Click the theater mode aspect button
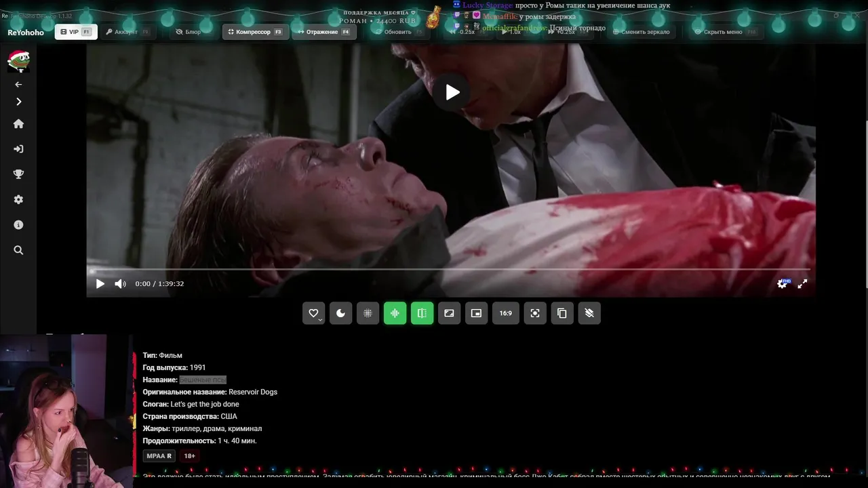 [449, 313]
